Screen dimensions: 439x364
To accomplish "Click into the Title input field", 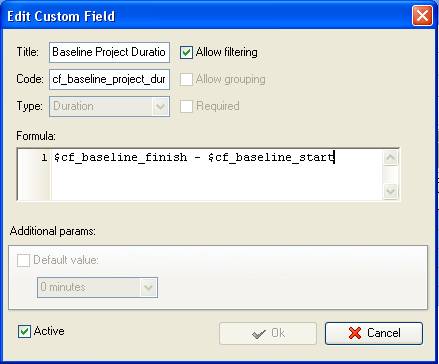I will click(x=109, y=52).
